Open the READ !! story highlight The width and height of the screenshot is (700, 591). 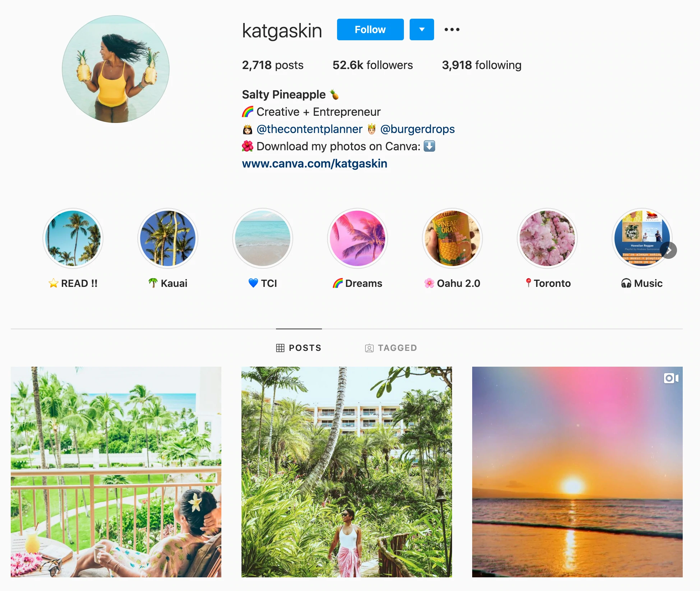pos(73,238)
